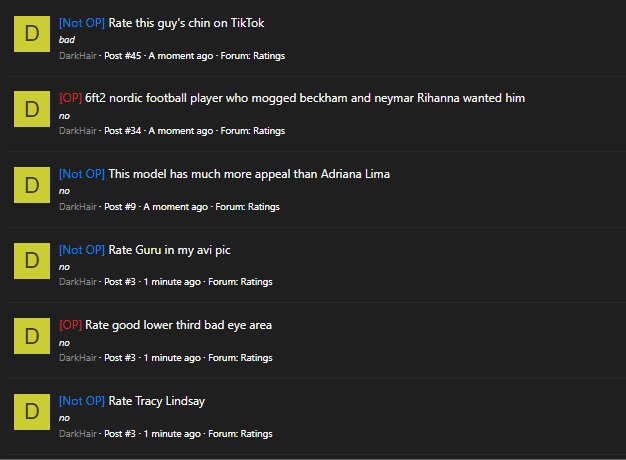Select the avatar beside 'Adriana Lima' thread
Viewport: 626px width, 460px height.
click(32, 185)
